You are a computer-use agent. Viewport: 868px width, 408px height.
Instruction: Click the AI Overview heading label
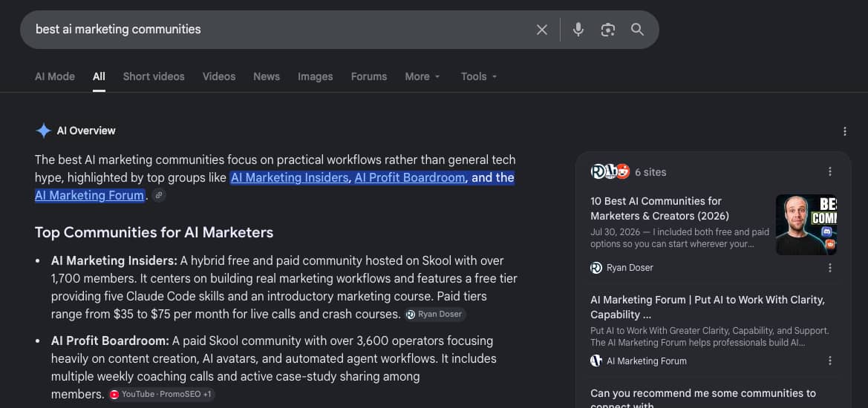point(86,131)
